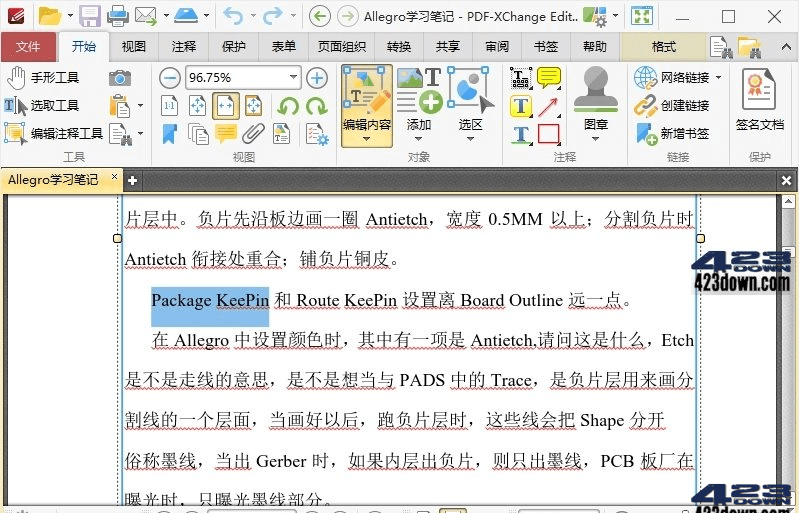
Task: Redo the last undone action
Action: point(272,16)
